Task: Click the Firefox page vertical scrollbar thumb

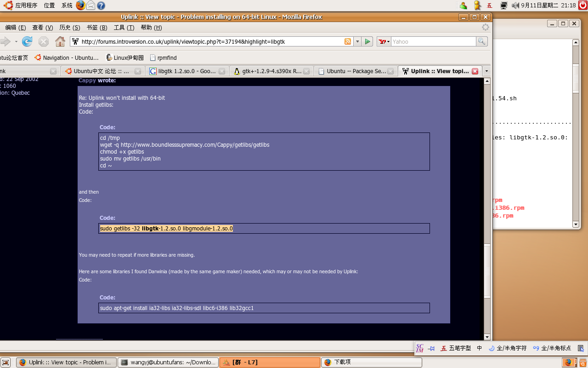Action: (487, 270)
